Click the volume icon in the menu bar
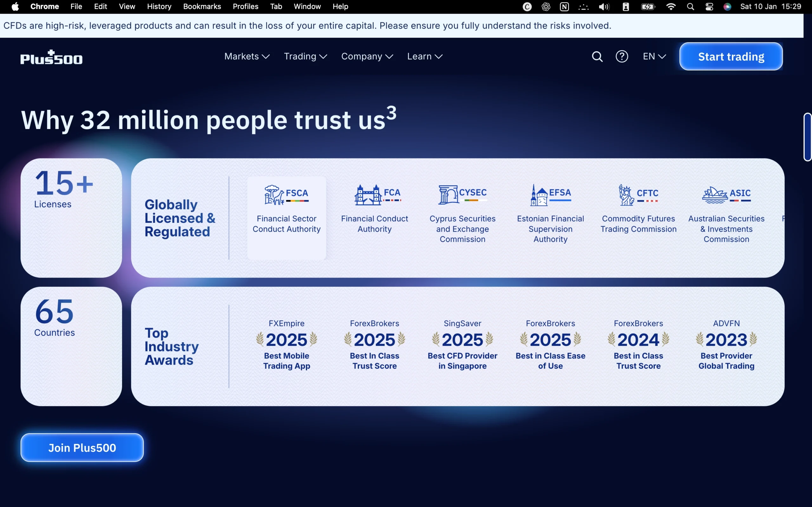 point(603,6)
